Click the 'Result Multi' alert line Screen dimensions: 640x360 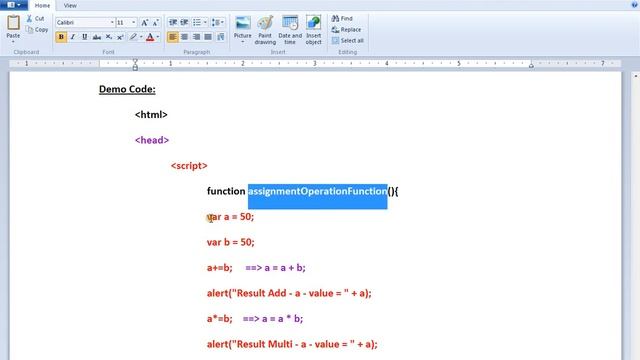tap(292, 344)
